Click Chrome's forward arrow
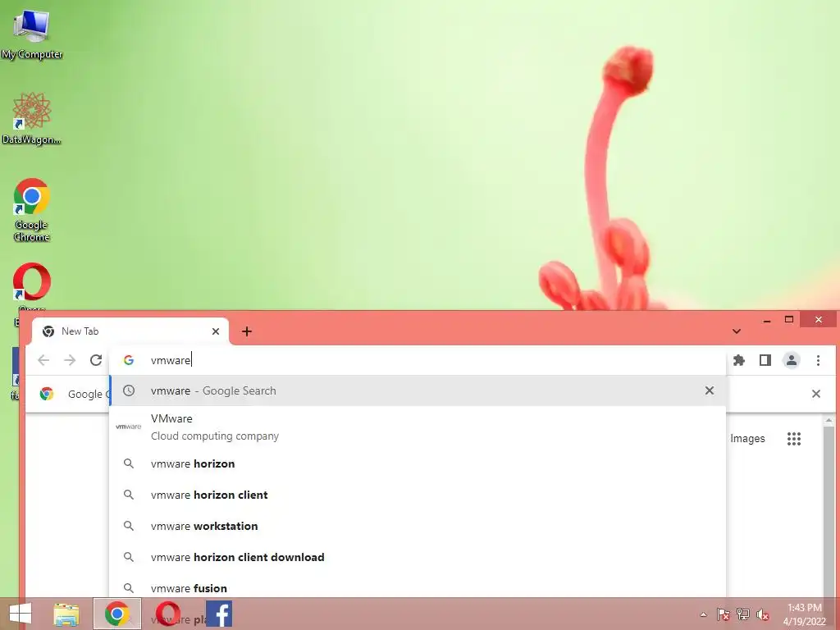 pos(70,360)
